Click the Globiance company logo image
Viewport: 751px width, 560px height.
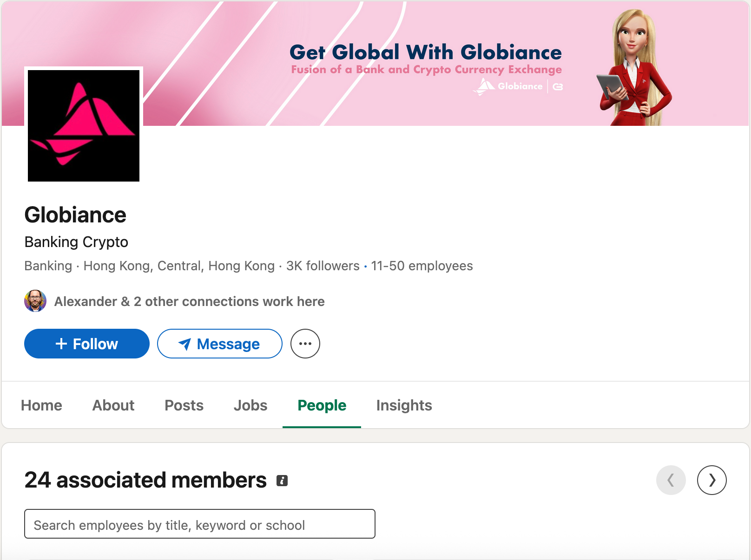tap(84, 125)
